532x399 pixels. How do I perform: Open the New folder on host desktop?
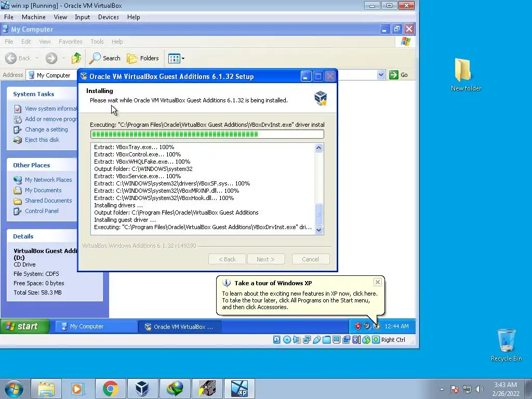tap(465, 75)
